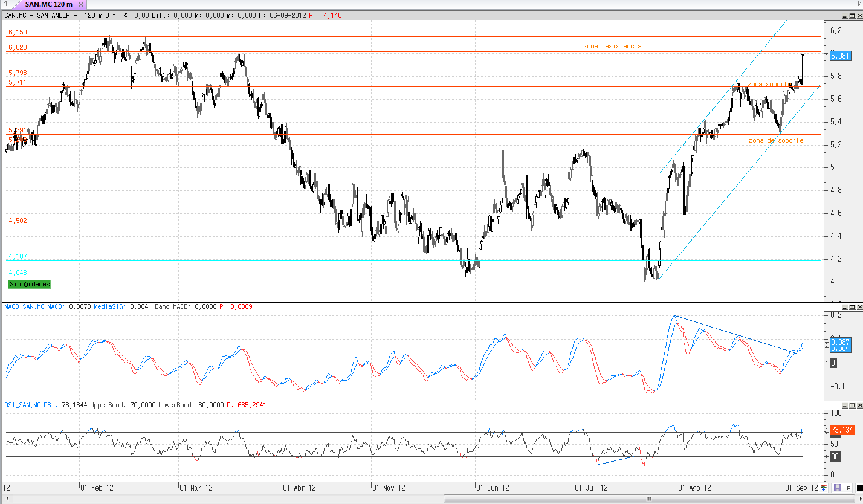This screenshot has width=863, height=504.
Task: Minimize the RSI indicator panel
Action: (845, 405)
